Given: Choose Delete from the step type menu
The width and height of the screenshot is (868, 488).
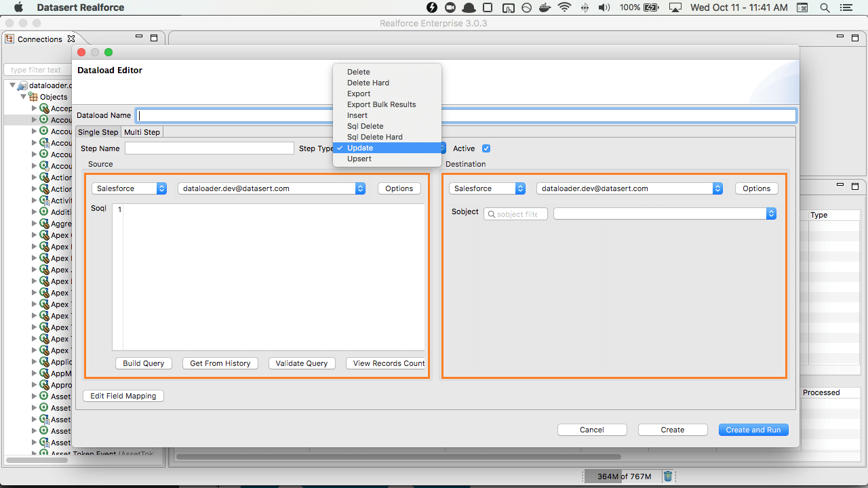Looking at the screenshot, I should [387, 72].
